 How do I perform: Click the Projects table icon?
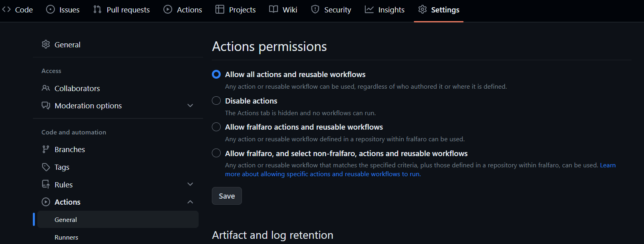pos(220,9)
